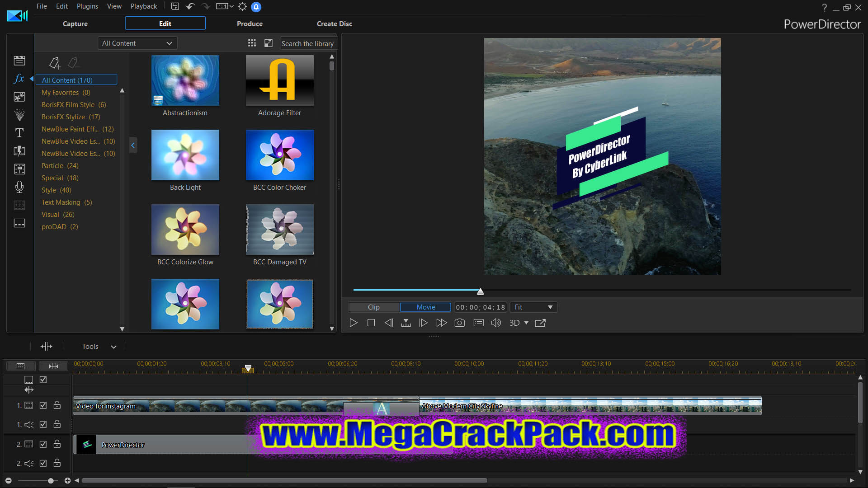Image resolution: width=868 pixels, height=488 pixels.
Task: Switch to the Produce tab
Action: 250,23
